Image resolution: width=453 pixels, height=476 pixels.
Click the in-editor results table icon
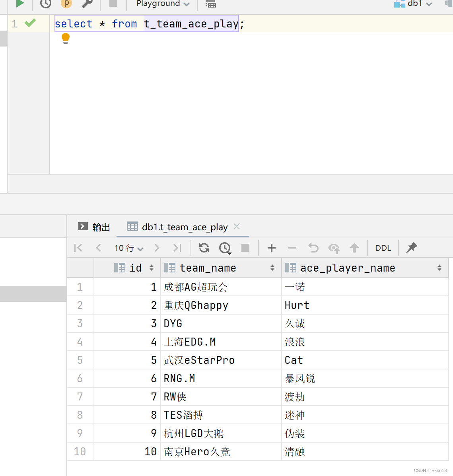[210, 4]
